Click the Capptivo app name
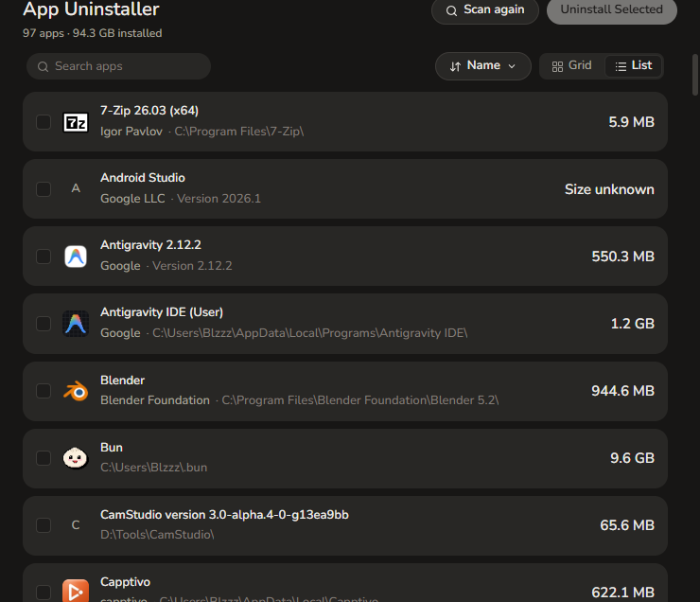This screenshot has height=602, width=700. pyautogui.click(x=125, y=582)
